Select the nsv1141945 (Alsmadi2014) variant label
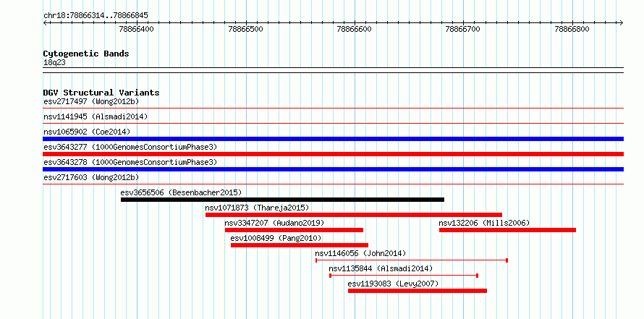Screen dimensions: 644x319 [x=96, y=116]
